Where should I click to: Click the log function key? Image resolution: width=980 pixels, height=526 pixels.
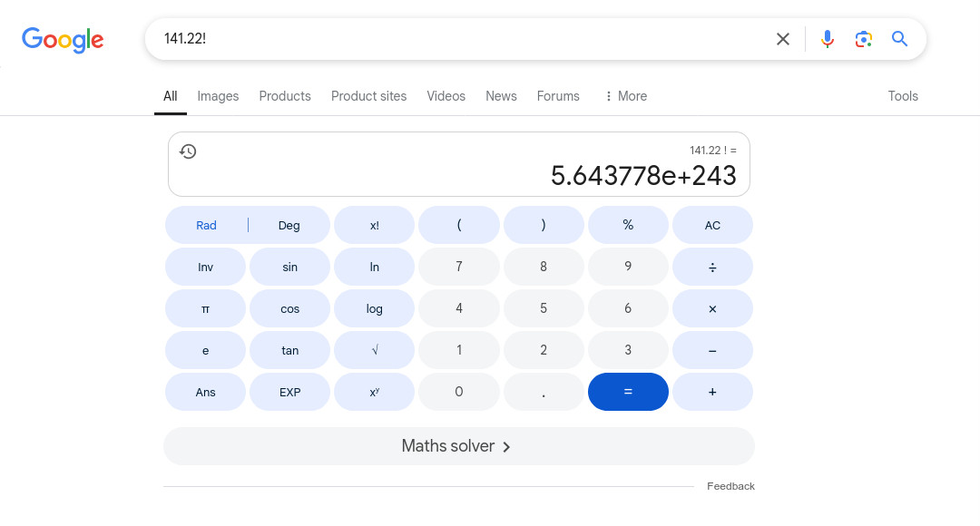[x=374, y=308]
